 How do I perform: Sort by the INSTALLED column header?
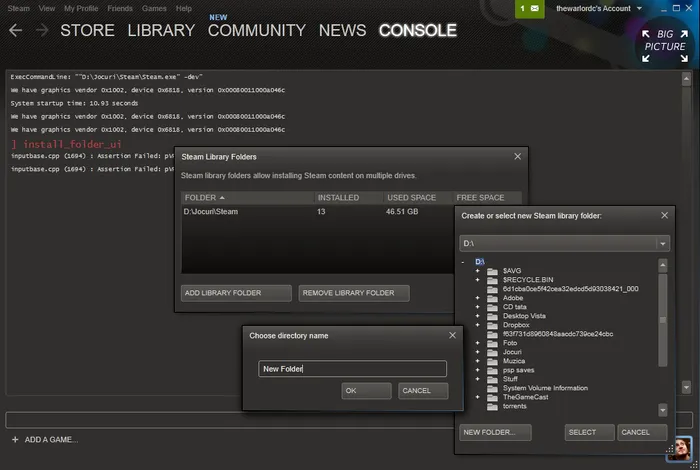(x=349, y=198)
